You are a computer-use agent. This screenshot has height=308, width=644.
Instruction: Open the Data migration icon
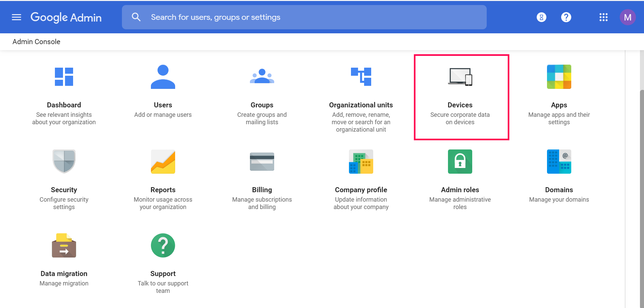[64, 245]
